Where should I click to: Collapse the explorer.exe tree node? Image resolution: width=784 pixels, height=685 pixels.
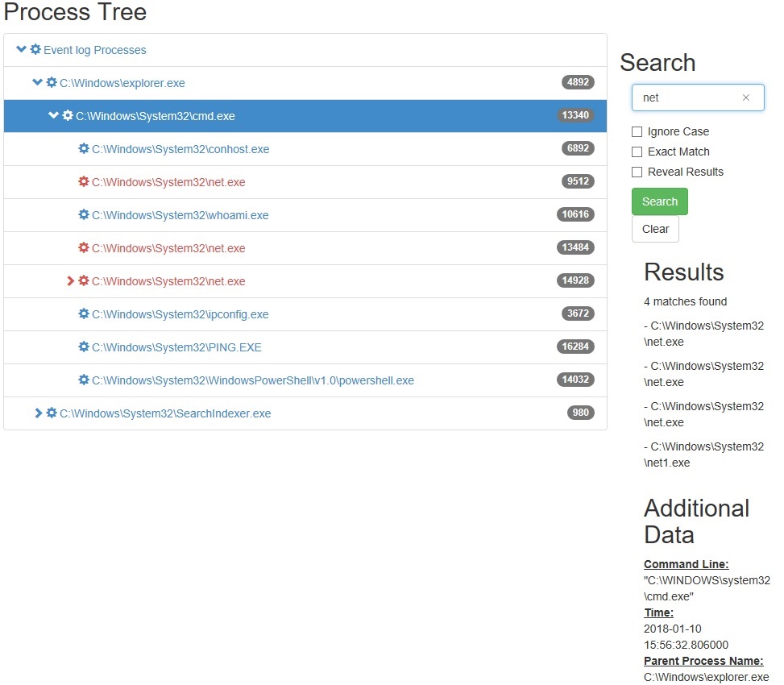click(x=37, y=82)
